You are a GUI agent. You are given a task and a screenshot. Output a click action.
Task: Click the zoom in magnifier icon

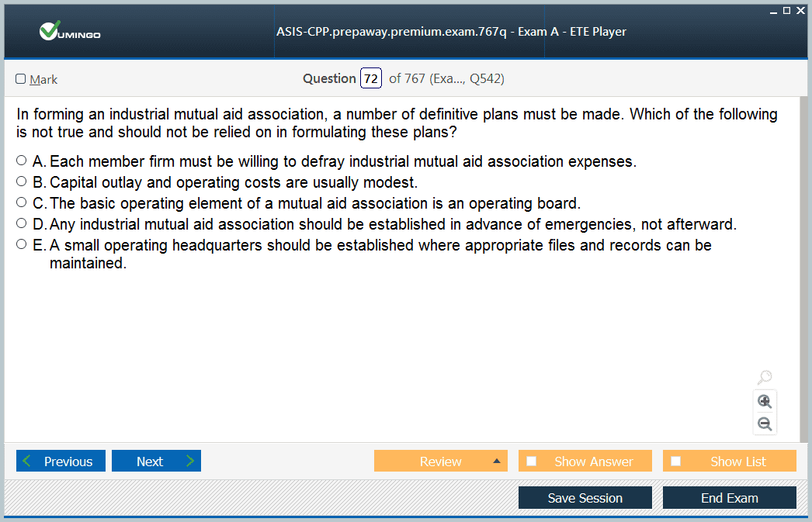[x=765, y=402]
